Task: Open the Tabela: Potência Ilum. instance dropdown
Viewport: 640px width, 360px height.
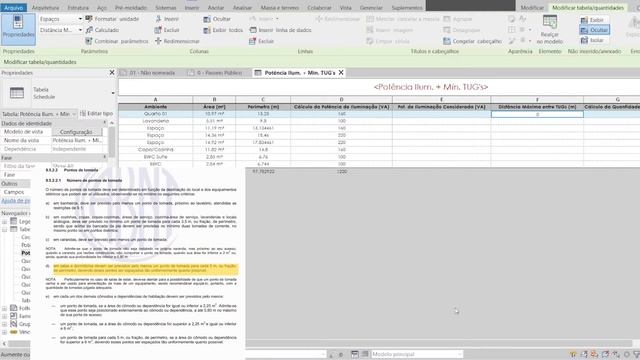Action: [x=74, y=114]
